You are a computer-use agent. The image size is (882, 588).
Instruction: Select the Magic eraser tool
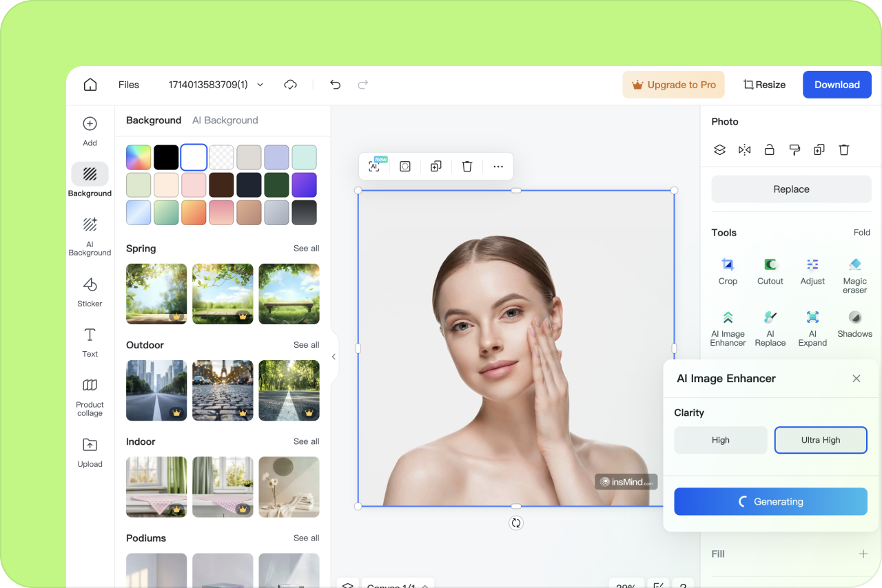854,275
